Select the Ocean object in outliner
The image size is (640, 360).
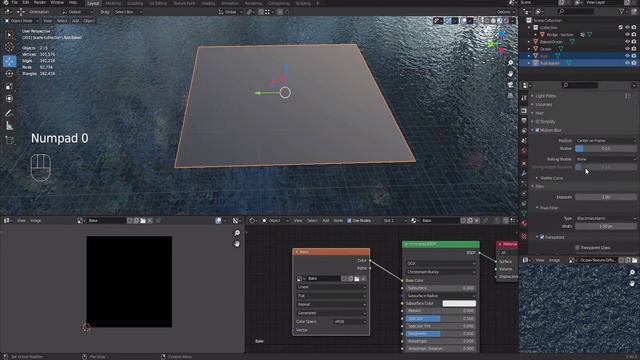coord(546,49)
